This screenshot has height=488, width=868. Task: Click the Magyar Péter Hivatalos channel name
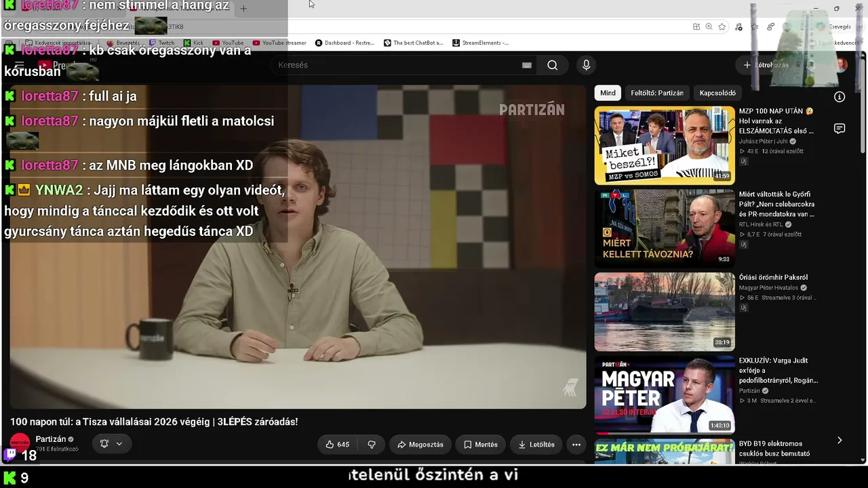pos(769,288)
